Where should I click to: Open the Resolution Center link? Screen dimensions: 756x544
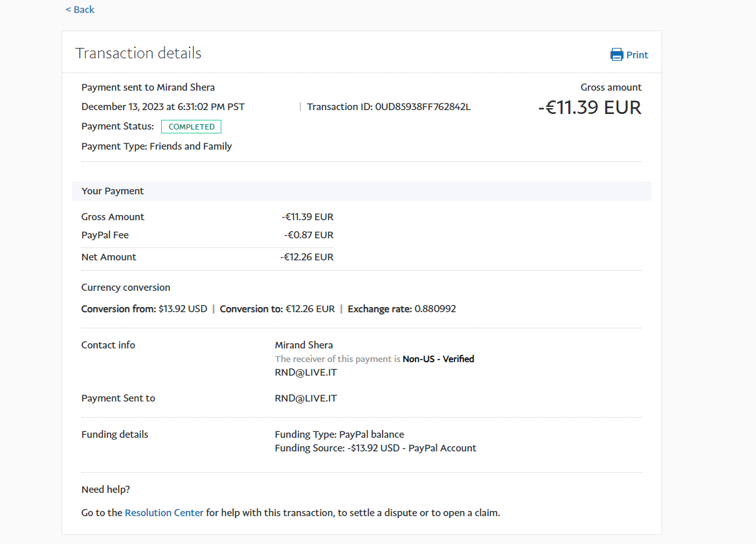[164, 513]
